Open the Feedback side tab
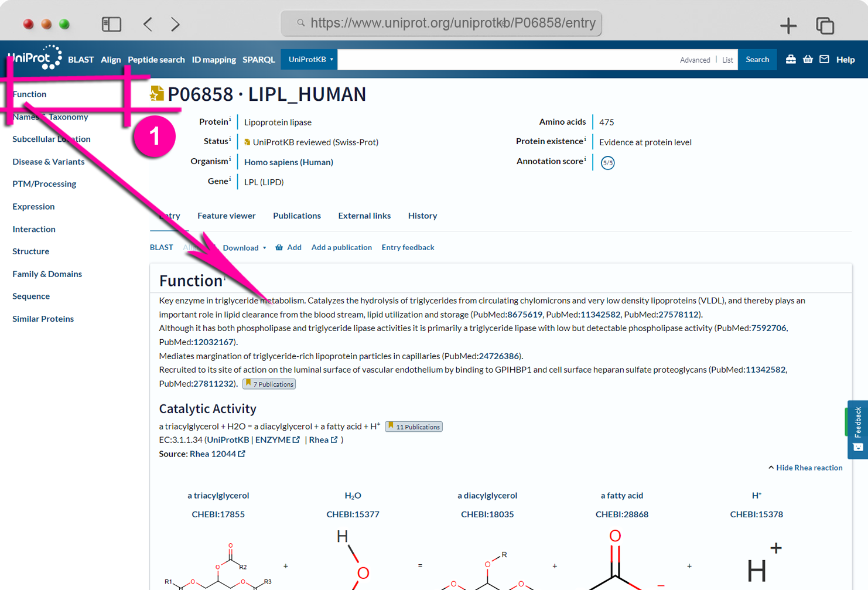Screen dimensions: 868x590 857,429
